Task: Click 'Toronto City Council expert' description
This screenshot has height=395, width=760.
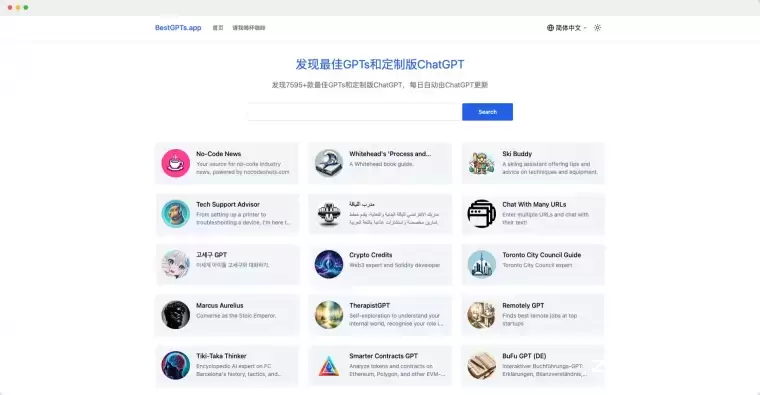Action: tap(537, 265)
